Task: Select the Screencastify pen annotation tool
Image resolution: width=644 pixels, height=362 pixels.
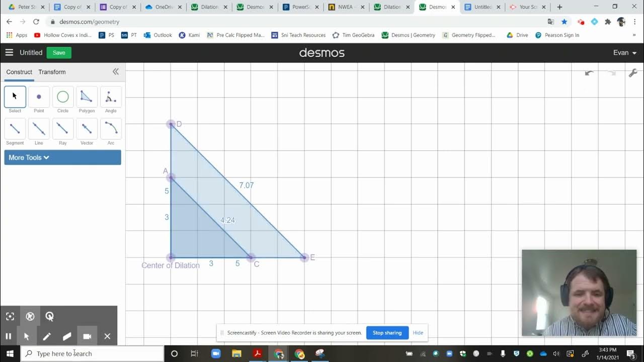Action: click(47, 336)
